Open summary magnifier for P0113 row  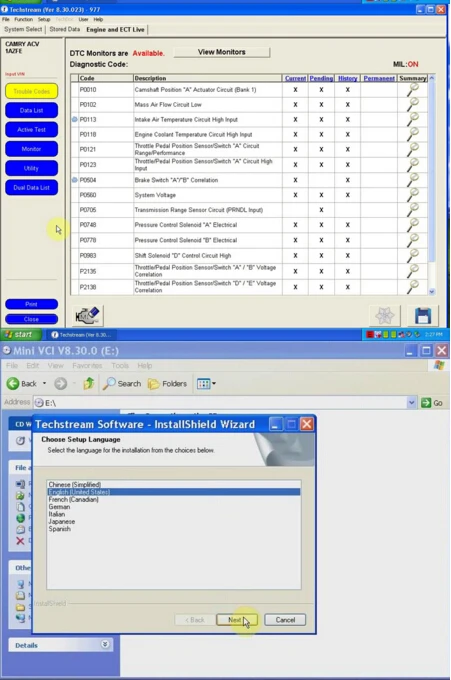coord(413,119)
